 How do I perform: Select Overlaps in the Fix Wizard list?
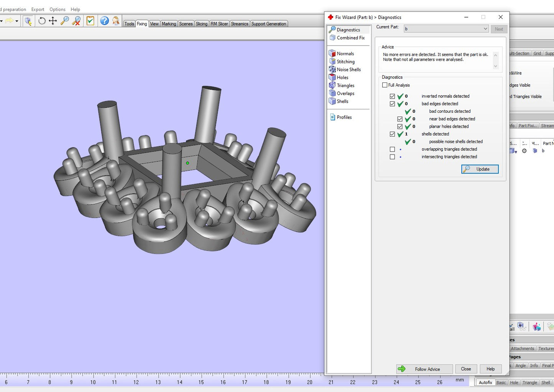coord(345,94)
